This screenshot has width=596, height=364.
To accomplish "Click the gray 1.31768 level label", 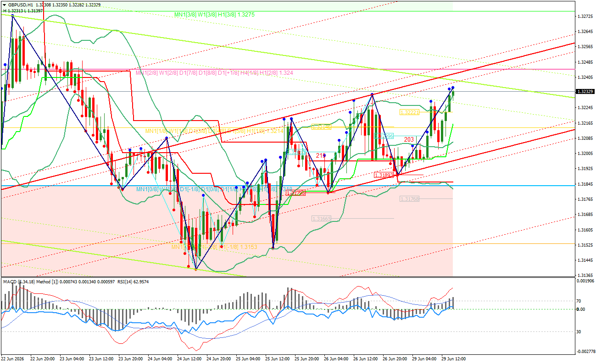I will [409, 199].
